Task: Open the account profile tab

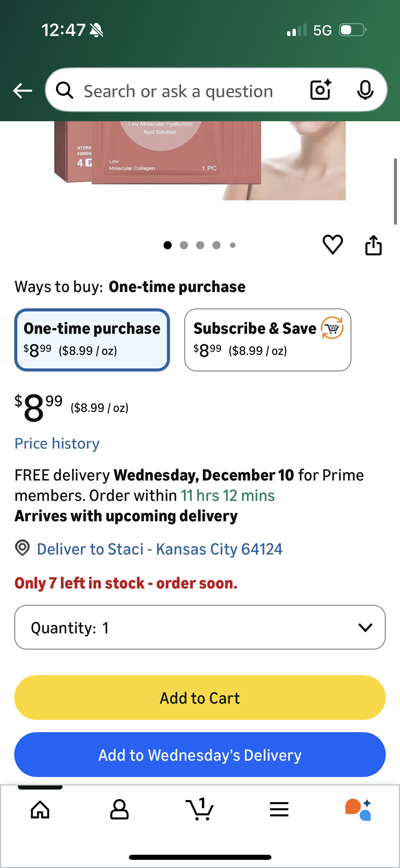Action: click(x=119, y=810)
